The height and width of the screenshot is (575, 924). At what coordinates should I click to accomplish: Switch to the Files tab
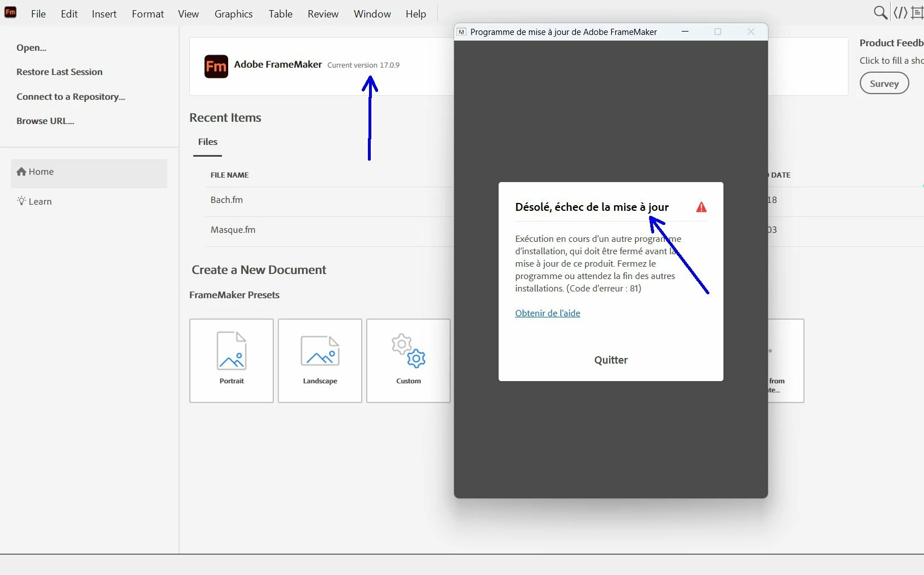(208, 142)
